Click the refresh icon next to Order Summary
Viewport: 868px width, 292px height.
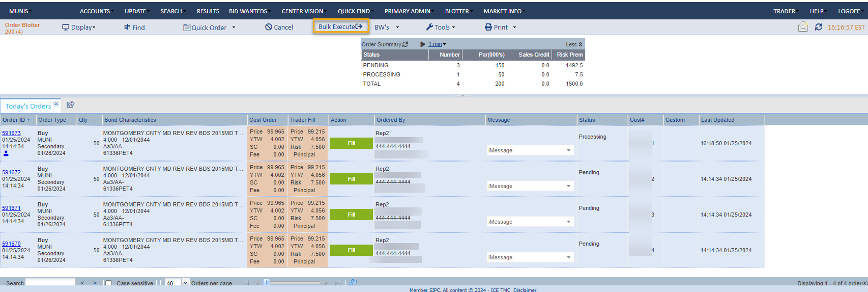pos(406,44)
